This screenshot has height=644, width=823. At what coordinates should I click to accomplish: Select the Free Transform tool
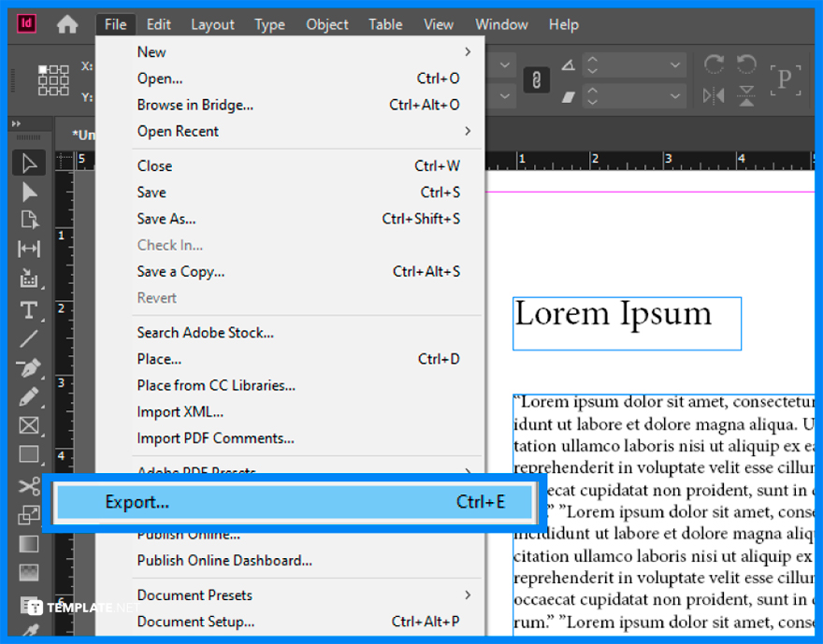pos(29,514)
